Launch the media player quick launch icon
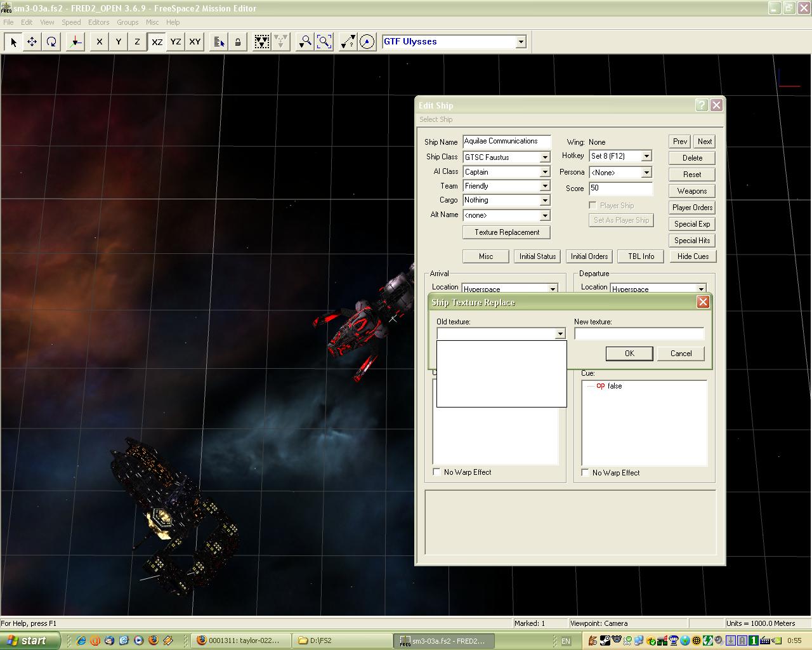The image size is (812, 650). click(138, 640)
